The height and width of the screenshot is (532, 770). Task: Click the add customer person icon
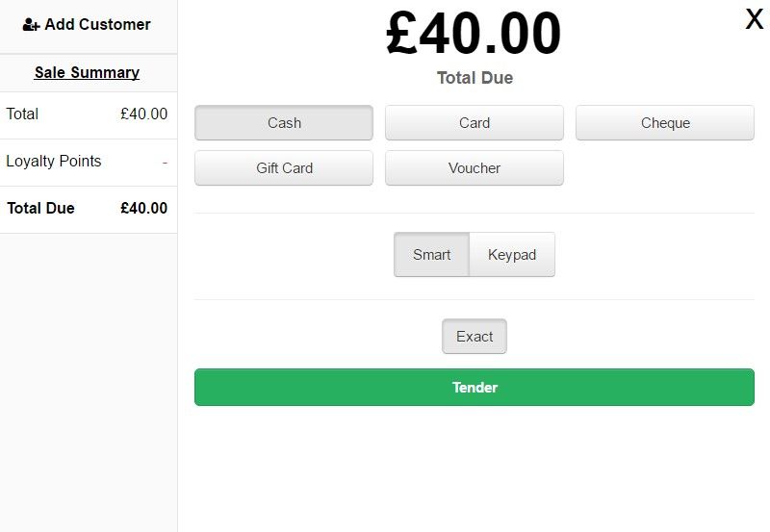click(31, 25)
